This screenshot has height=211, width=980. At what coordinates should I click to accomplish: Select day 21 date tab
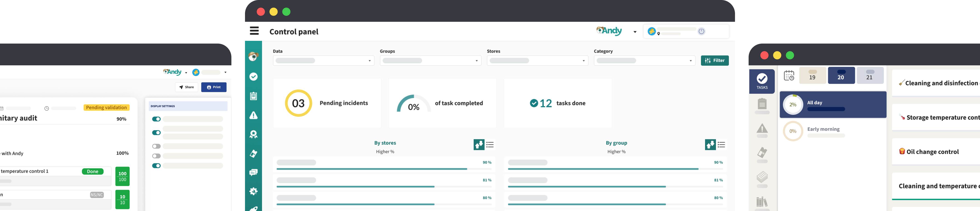click(870, 75)
